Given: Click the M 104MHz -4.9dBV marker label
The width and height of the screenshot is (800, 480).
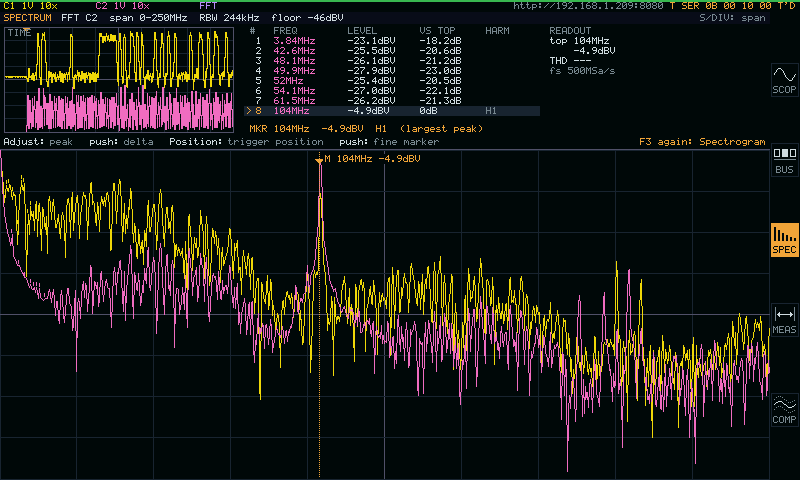Looking at the screenshot, I should (372, 159).
